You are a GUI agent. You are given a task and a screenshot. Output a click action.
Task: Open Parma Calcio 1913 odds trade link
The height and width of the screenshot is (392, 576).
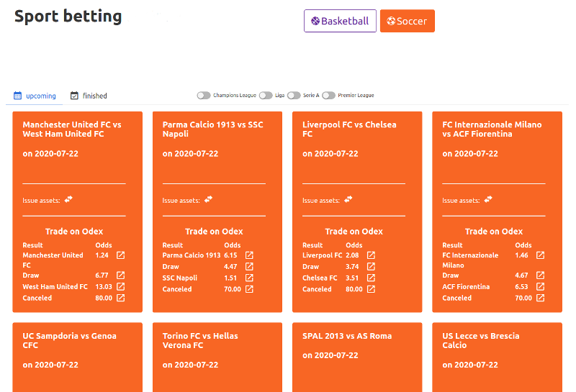coord(249,255)
